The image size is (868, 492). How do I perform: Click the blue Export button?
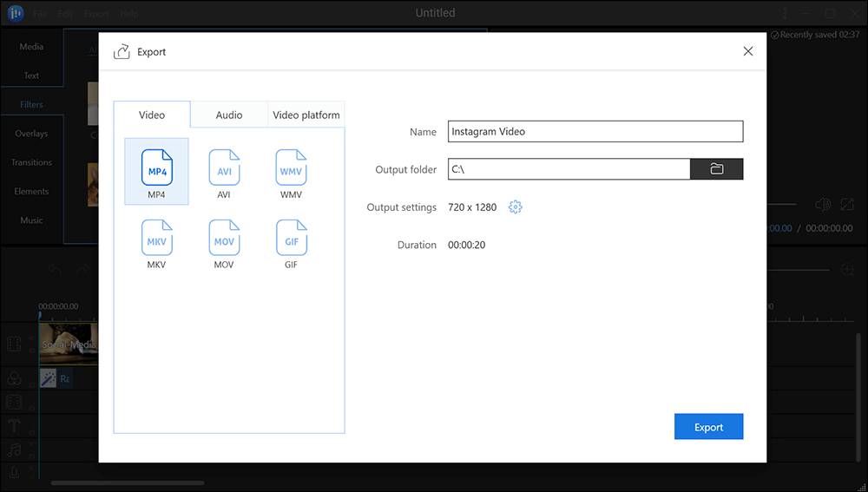coord(708,427)
